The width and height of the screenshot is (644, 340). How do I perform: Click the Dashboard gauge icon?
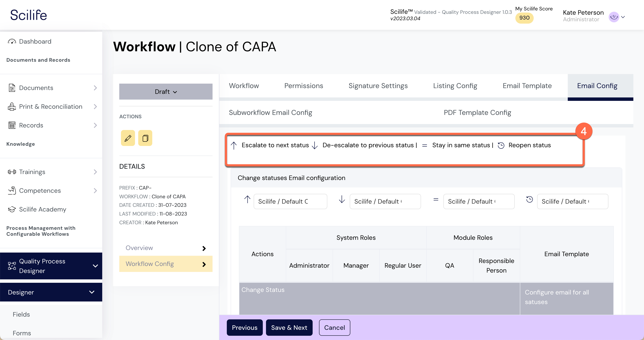tap(12, 41)
